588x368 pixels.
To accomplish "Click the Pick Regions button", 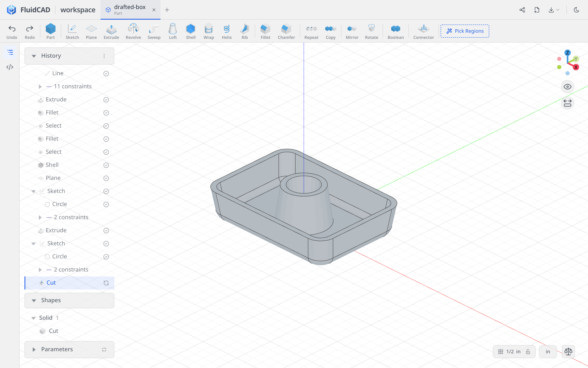I will pos(464,31).
